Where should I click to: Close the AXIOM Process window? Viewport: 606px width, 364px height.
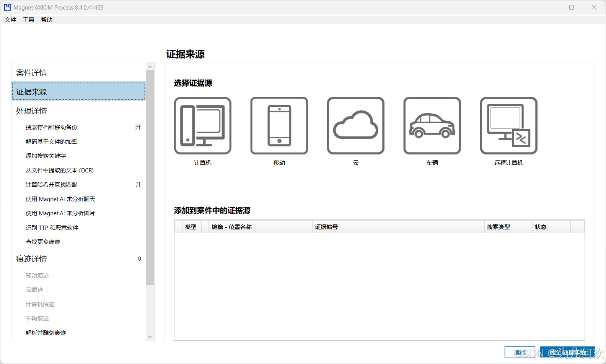(x=594, y=7)
